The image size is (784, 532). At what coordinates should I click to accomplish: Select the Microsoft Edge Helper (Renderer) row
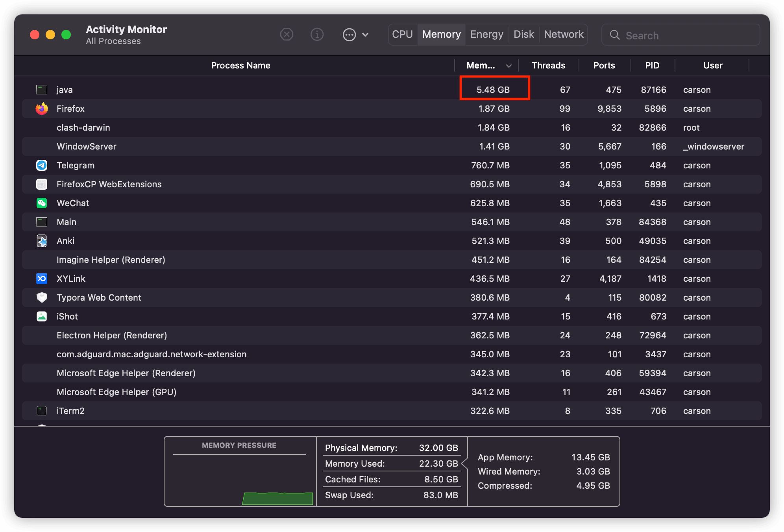click(x=392, y=373)
